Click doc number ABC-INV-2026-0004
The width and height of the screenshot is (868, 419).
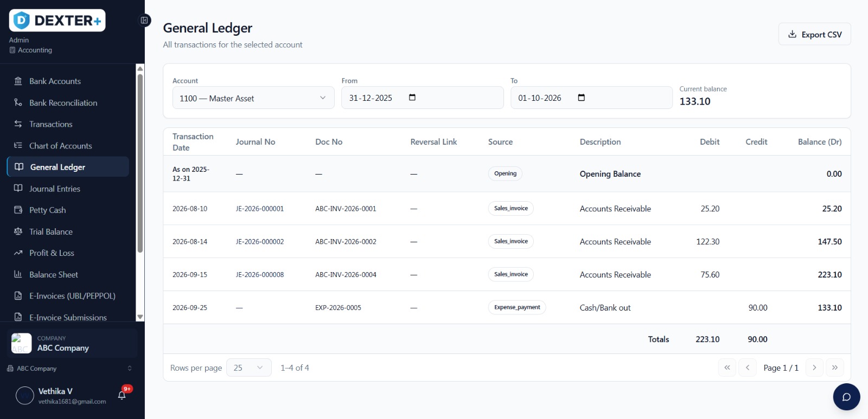[346, 275]
